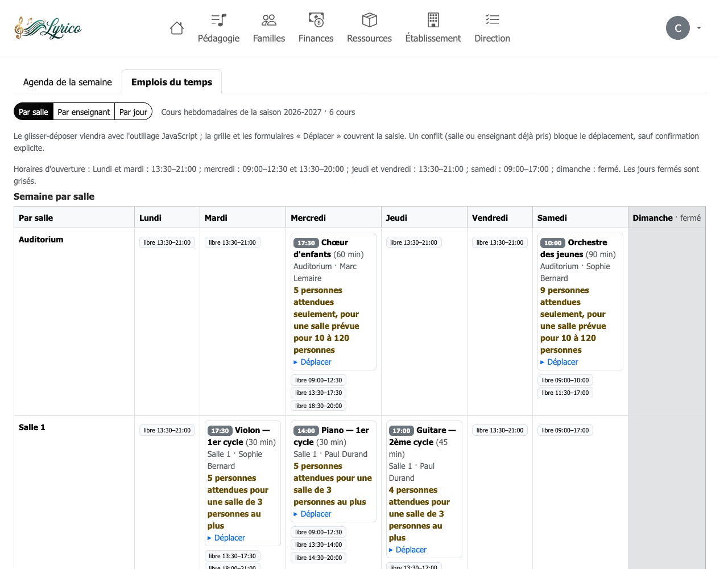Screen dimensions: 728x569
Task: Expand Déplacer for Violon 1er cycle
Action: 226,538
